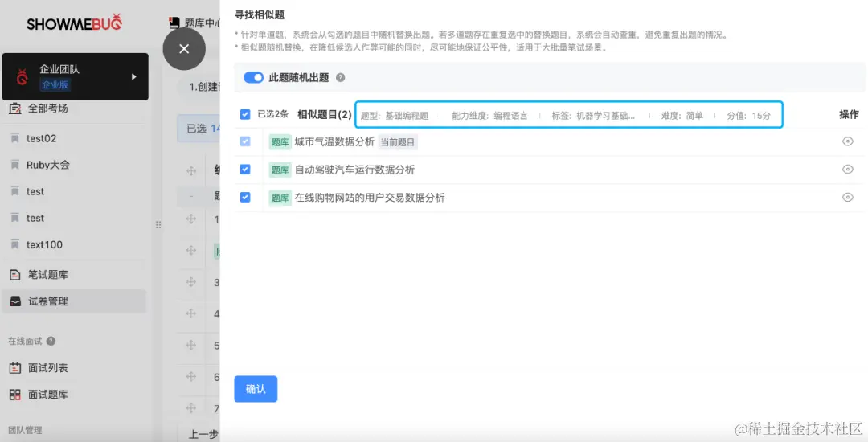This screenshot has height=442, width=868.
Task: Open 面试题库 in sidebar
Action: pyautogui.click(x=47, y=395)
